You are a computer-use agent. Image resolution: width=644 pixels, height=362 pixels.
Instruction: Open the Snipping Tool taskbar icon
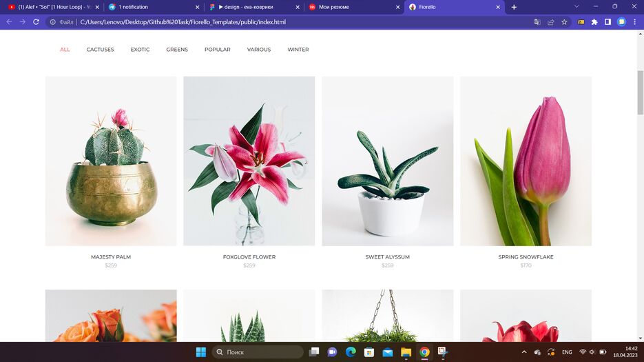click(443, 352)
